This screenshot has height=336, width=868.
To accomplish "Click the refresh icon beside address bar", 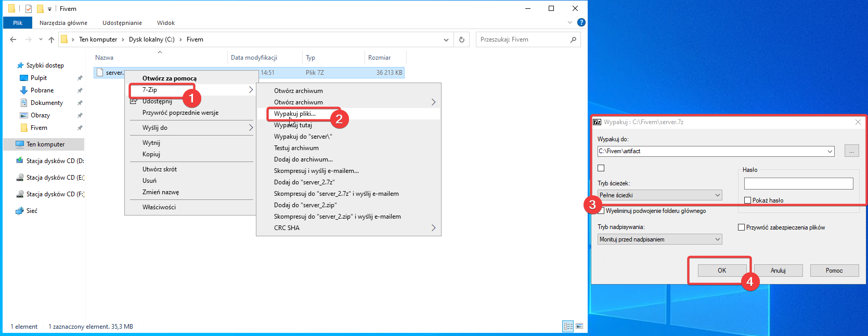I will point(461,39).
